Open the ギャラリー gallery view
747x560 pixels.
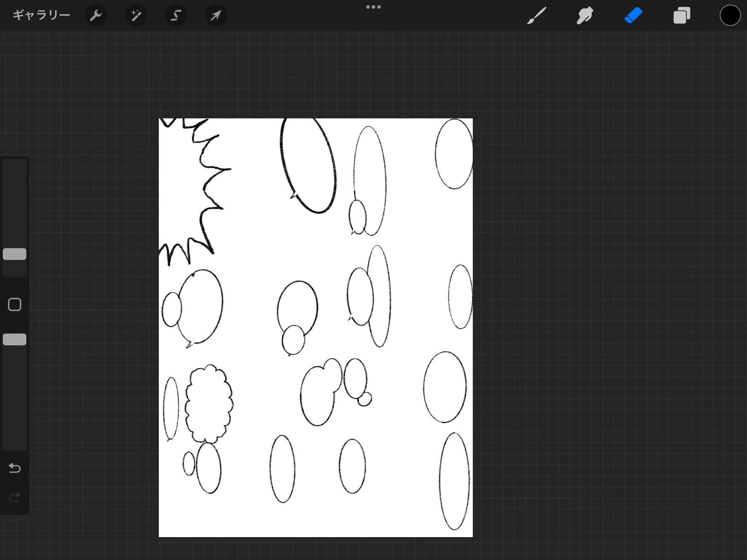tap(41, 16)
